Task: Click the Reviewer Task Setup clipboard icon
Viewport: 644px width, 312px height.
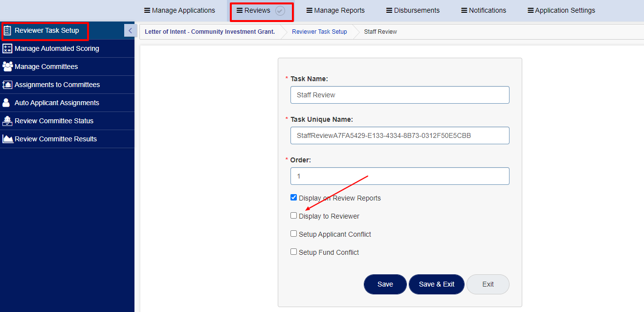Action: [x=7, y=31]
